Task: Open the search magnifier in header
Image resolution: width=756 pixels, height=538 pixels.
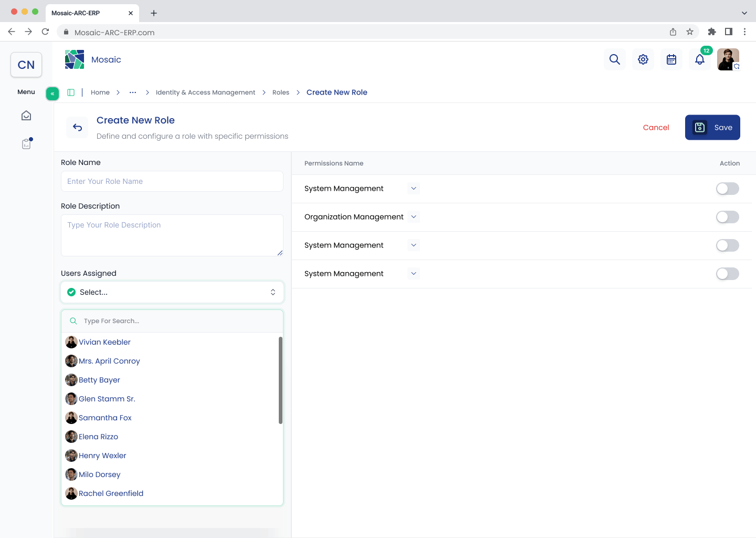Action: pyautogui.click(x=615, y=59)
